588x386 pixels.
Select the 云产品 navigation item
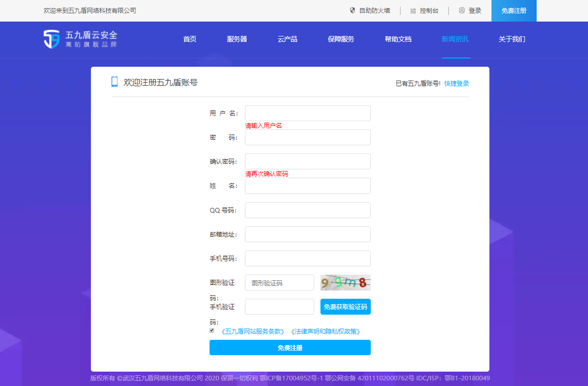[x=288, y=38]
